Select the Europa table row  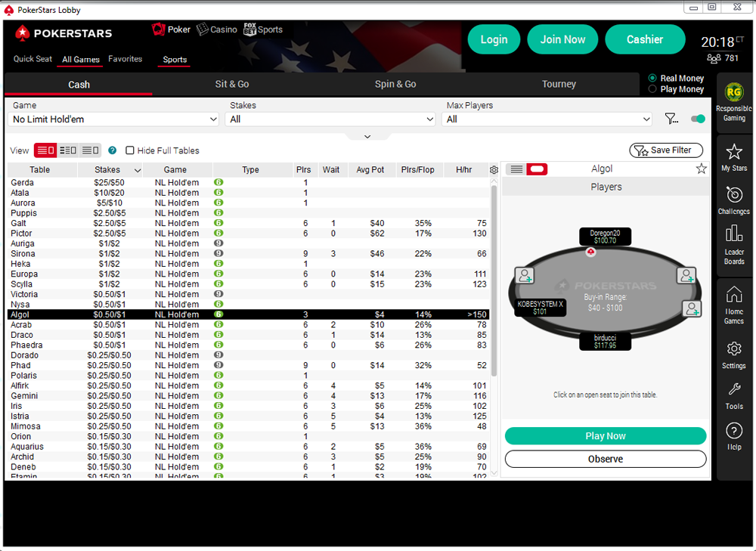point(248,274)
